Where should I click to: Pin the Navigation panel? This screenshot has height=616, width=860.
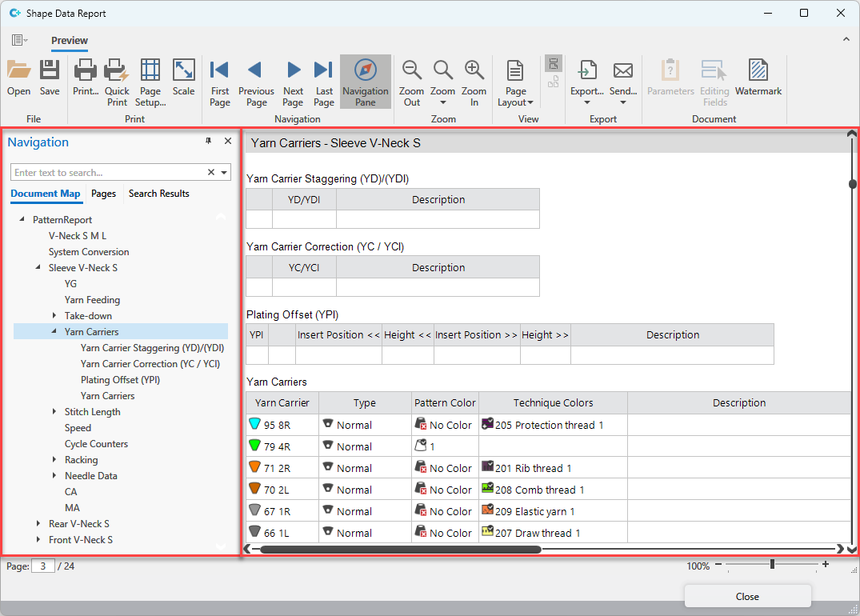209,141
